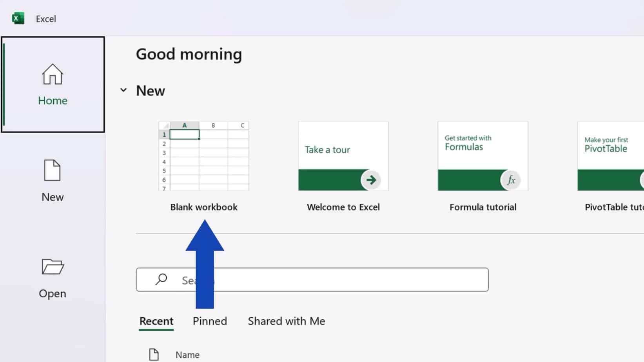Collapse the New templates section chevron
Screen dimensions: 644x362
pyautogui.click(x=123, y=90)
